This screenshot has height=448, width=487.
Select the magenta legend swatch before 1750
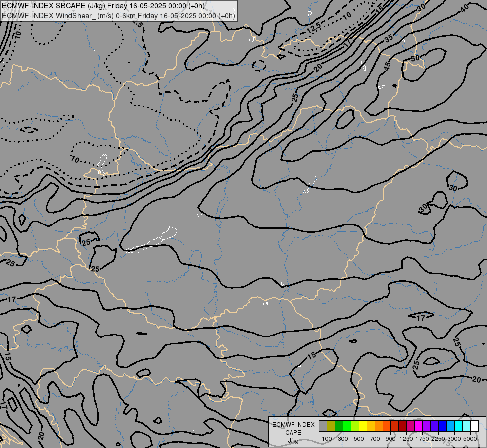(419, 426)
